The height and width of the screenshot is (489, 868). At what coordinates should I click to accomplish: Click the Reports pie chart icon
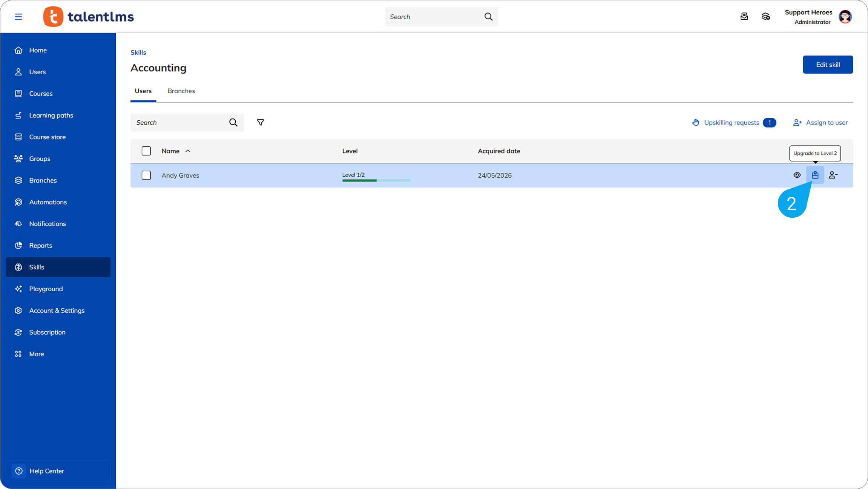(18, 245)
